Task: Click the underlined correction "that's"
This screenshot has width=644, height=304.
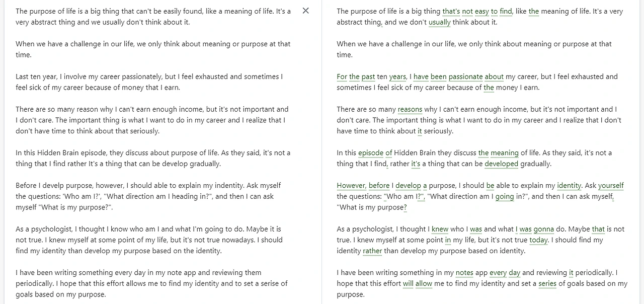Action: [451, 11]
